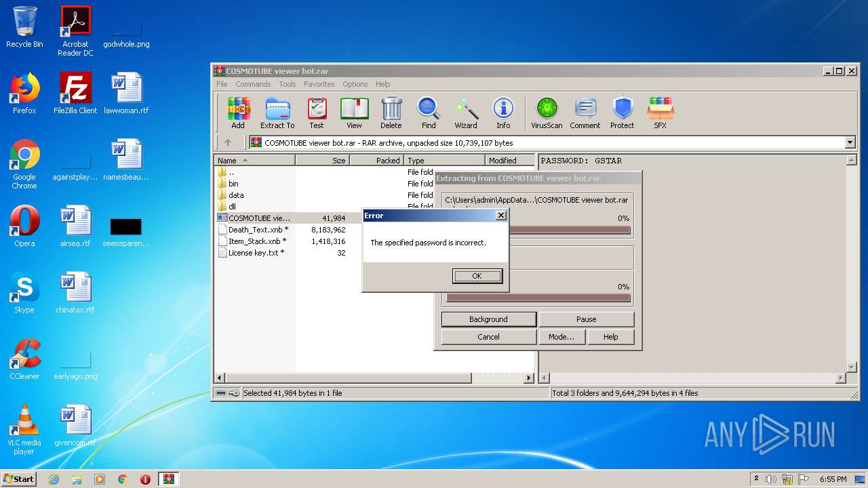The height and width of the screenshot is (488, 868).
Task: Click Internet Explorer icon in taskbar
Action: [x=54, y=479]
